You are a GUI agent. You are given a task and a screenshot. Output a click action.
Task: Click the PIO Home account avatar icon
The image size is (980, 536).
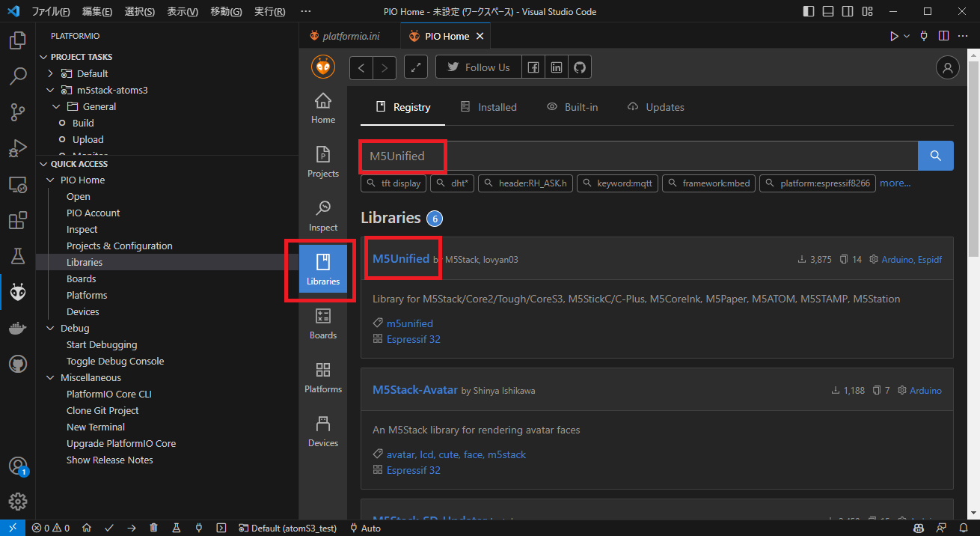pos(947,67)
